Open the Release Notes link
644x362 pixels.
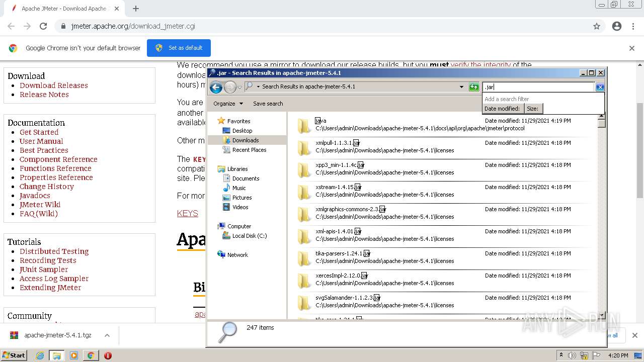(x=44, y=95)
